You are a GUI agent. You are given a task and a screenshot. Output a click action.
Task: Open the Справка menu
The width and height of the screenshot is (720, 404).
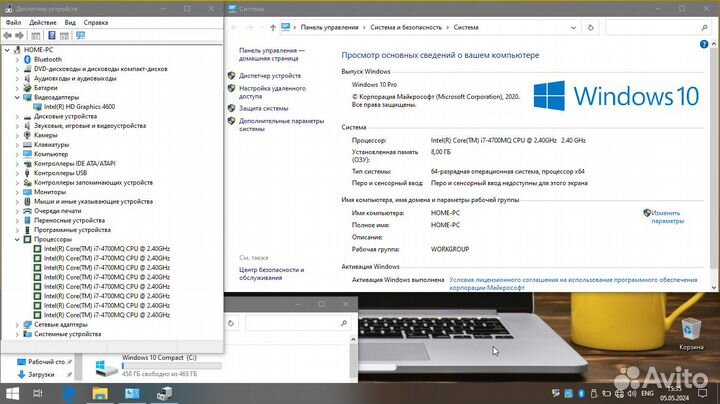pyautogui.click(x=96, y=22)
